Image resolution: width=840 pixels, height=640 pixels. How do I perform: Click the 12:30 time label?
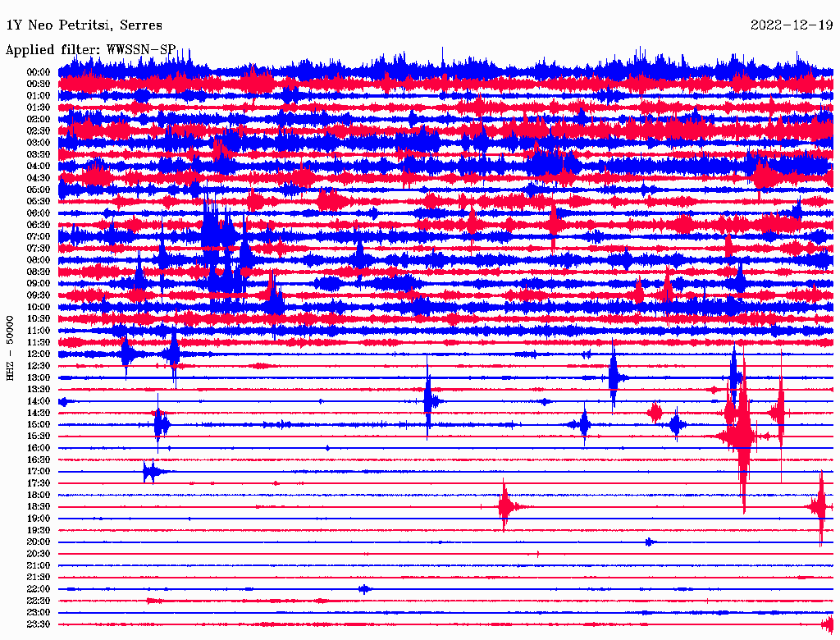tap(39, 366)
